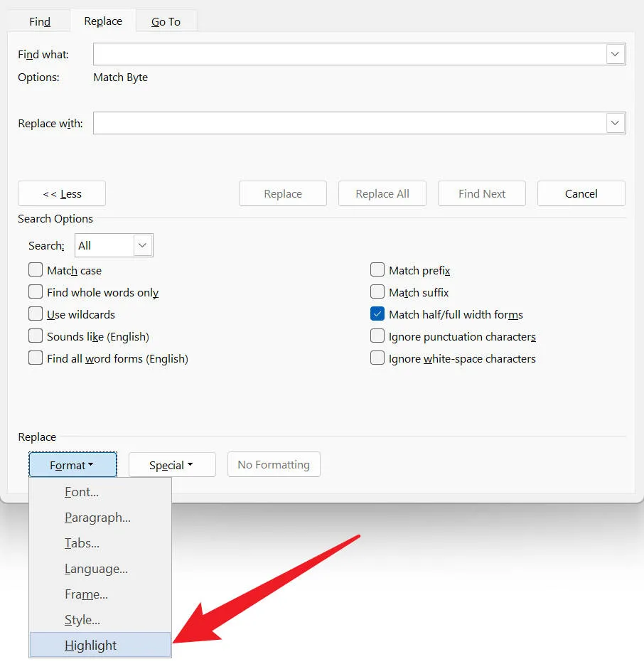The width and height of the screenshot is (644, 664).
Task: Check Find whole words only
Action: click(36, 292)
